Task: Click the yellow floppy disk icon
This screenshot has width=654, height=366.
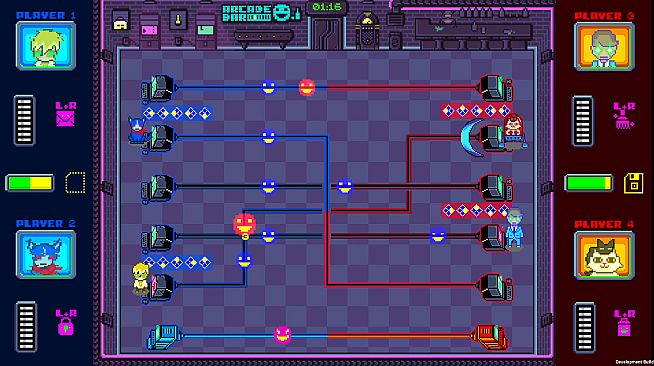Action: pos(633,183)
